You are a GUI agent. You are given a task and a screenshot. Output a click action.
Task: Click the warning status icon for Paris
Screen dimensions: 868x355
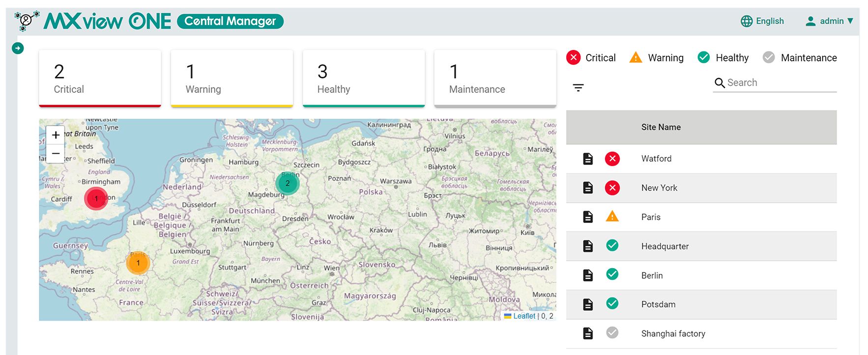612,216
